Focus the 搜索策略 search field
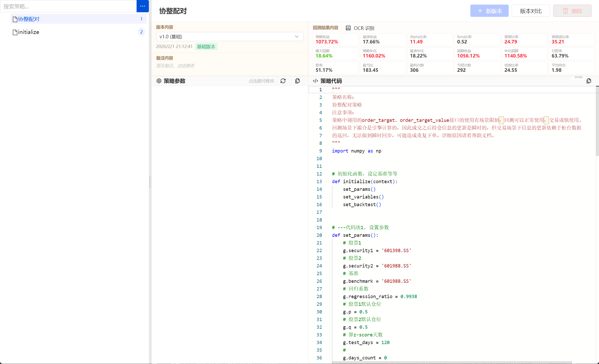The height and width of the screenshot is (364, 599). 68,6
